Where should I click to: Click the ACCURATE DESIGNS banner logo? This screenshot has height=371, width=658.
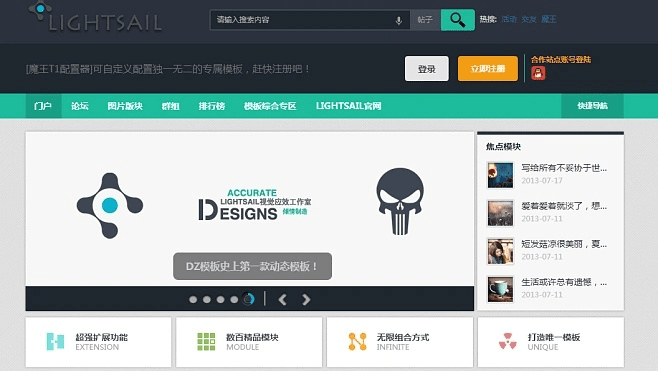pos(255,204)
